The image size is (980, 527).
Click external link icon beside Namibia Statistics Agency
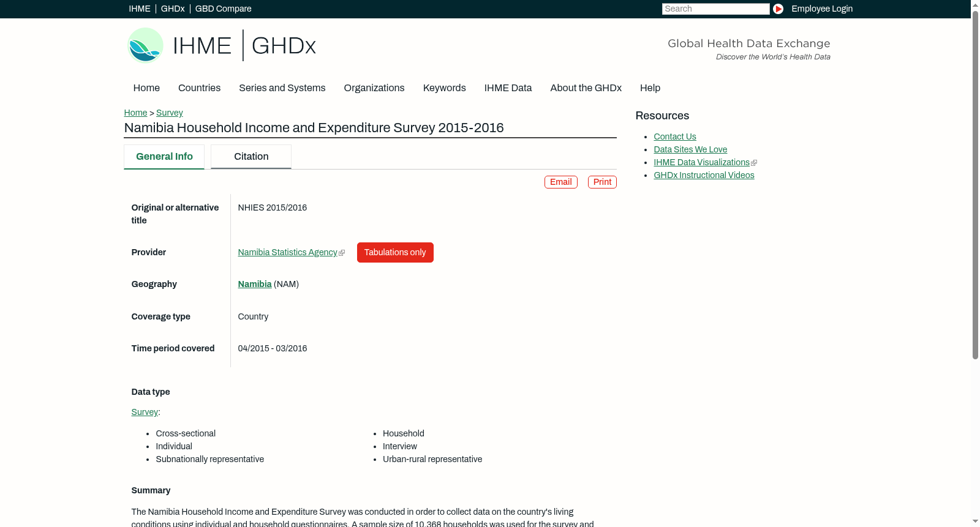[x=342, y=253]
